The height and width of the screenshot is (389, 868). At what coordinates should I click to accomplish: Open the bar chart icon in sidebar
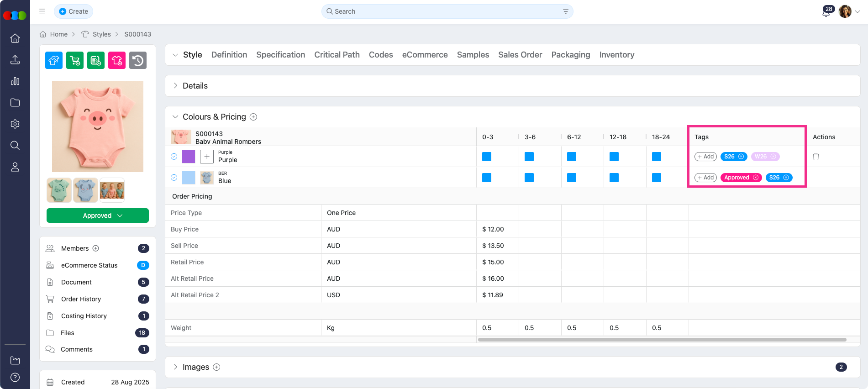(x=15, y=81)
